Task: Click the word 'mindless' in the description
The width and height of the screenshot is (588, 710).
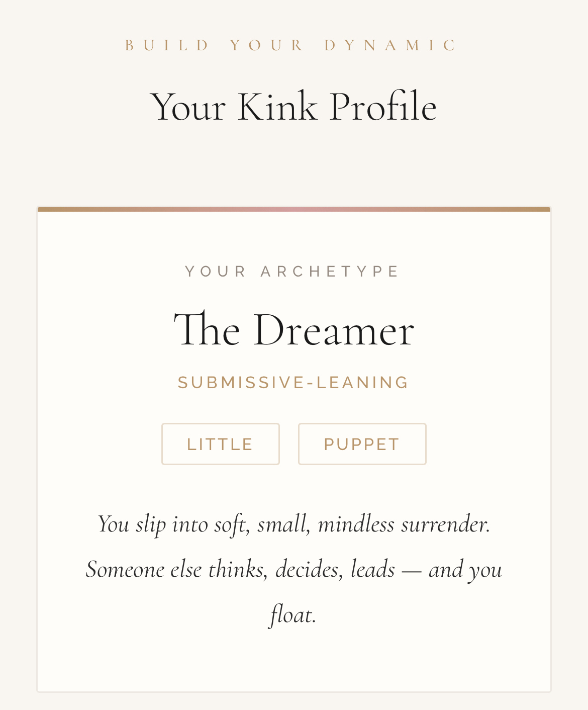Action: 356,524
